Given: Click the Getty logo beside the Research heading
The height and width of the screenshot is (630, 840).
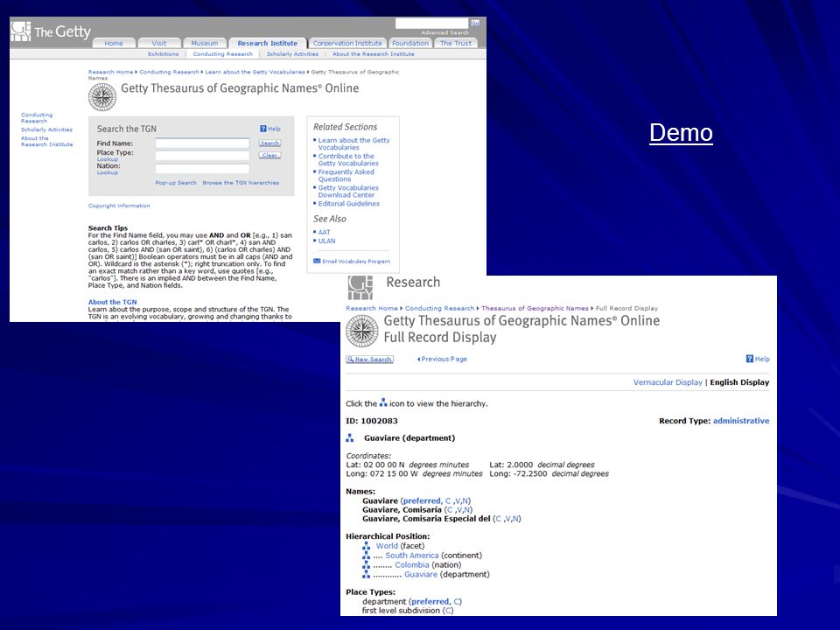Looking at the screenshot, I should [360, 288].
